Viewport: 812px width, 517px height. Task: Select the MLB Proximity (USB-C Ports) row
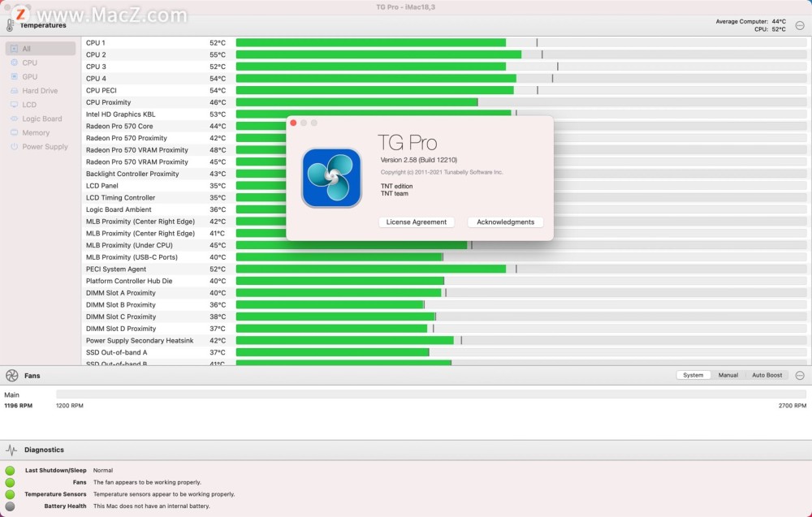(447, 257)
